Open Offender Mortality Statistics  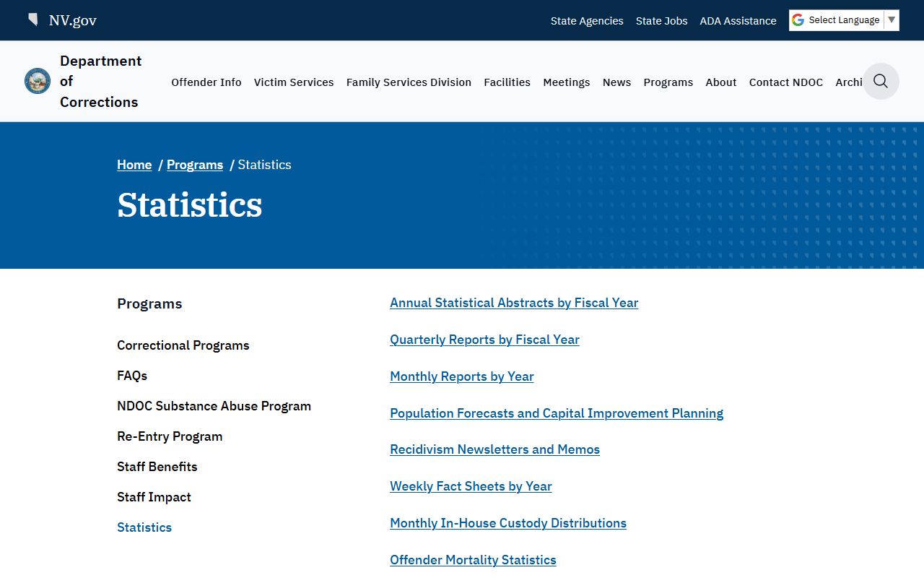473,560
